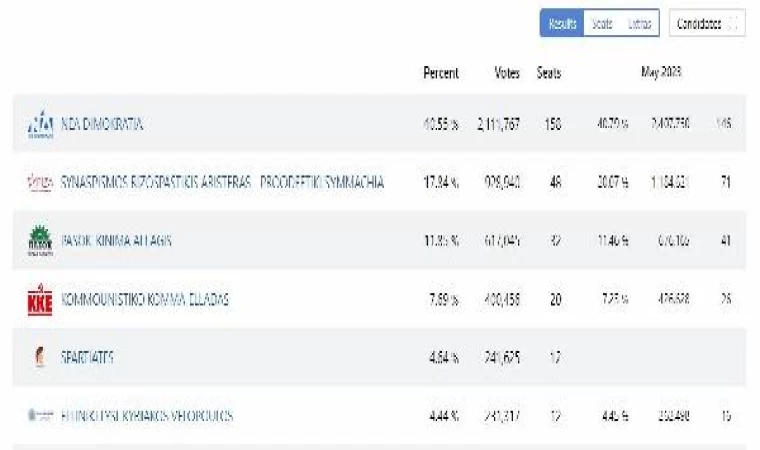Click the Nea Dimokratia party logo
The image size is (760, 450).
40,125
